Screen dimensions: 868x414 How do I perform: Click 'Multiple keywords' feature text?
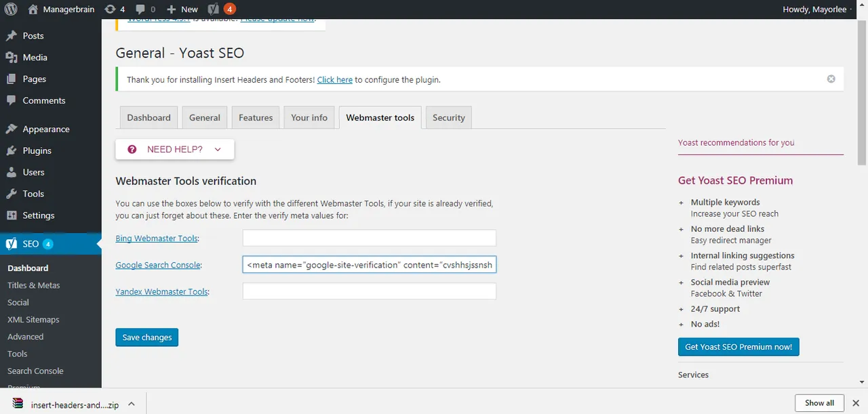click(x=725, y=203)
